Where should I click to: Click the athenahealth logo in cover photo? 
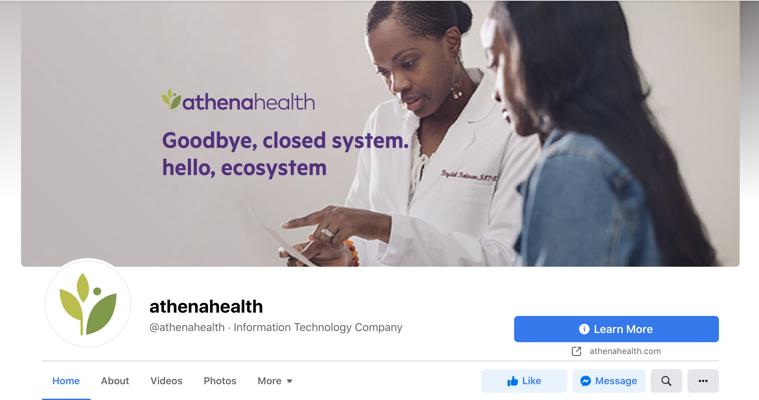pos(238,100)
